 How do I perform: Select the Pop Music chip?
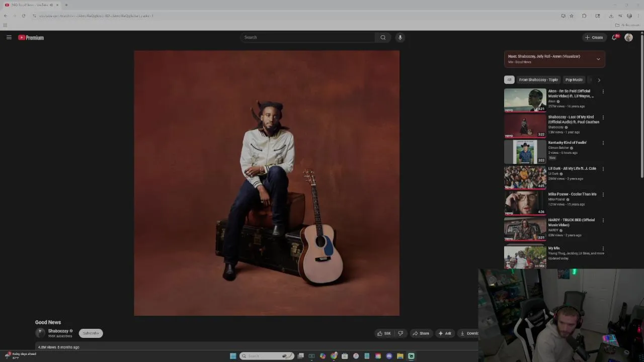pyautogui.click(x=574, y=80)
